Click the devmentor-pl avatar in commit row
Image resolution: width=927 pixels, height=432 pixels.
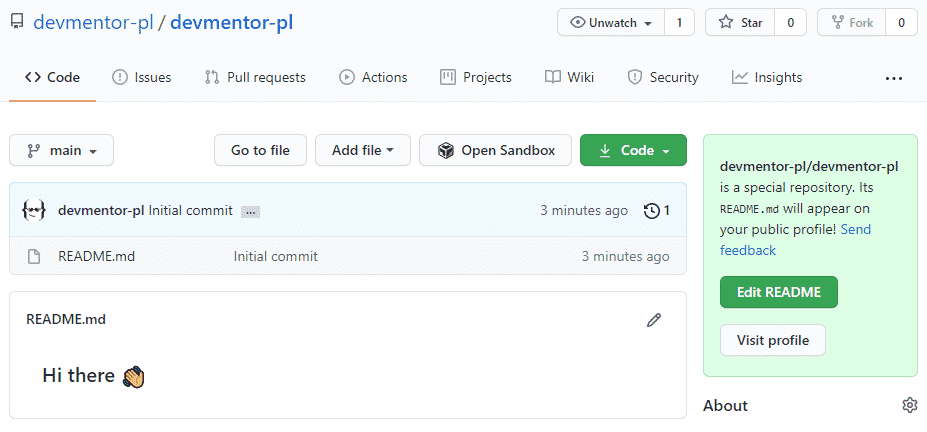point(34,210)
